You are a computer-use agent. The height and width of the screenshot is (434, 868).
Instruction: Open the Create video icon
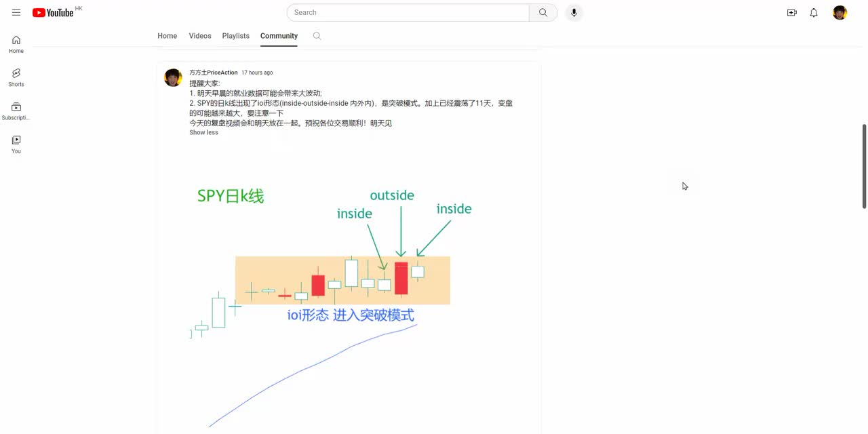coord(791,12)
